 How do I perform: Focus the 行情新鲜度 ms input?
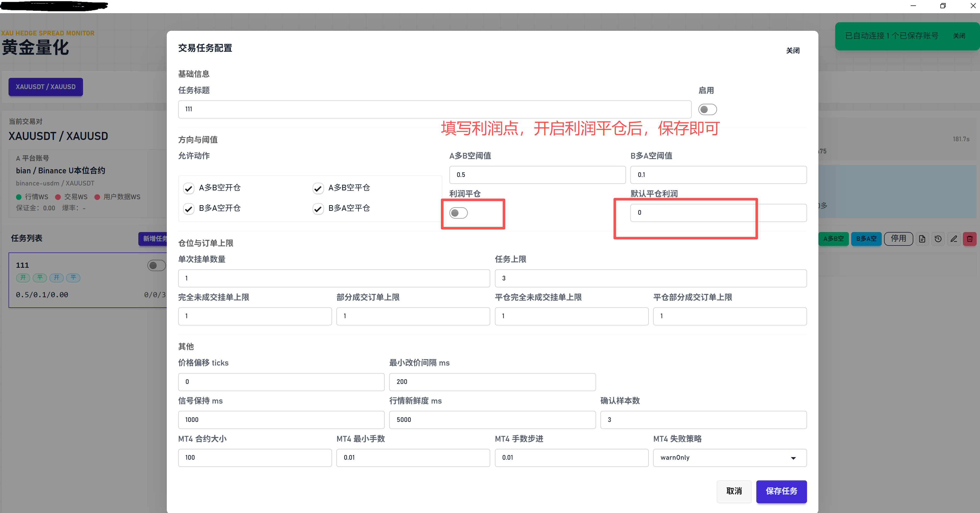(492, 420)
